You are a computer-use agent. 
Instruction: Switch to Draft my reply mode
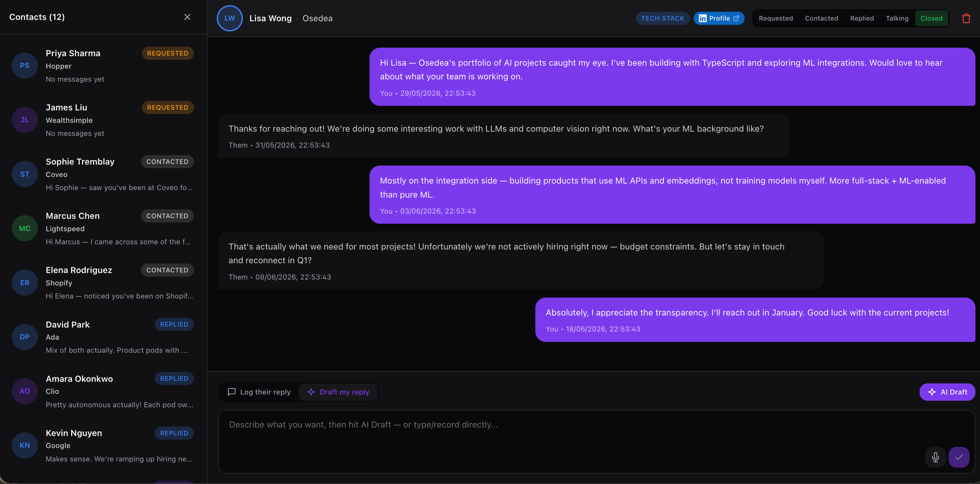[x=338, y=392]
